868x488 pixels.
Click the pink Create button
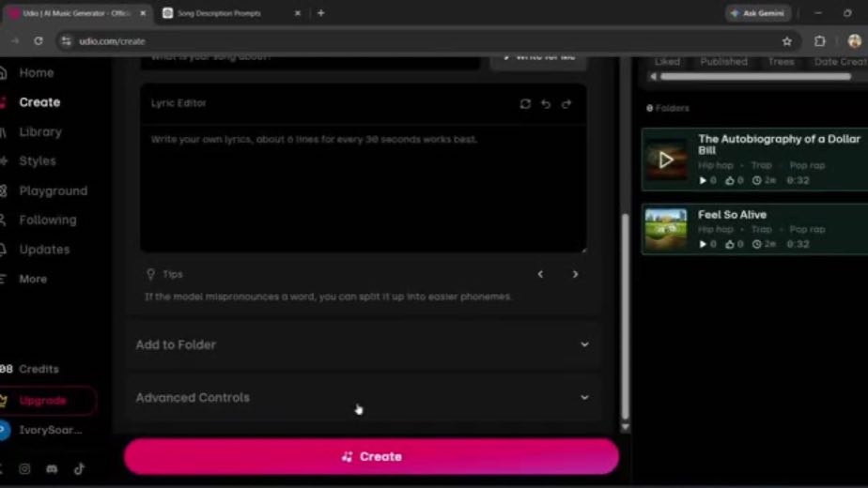point(371,456)
